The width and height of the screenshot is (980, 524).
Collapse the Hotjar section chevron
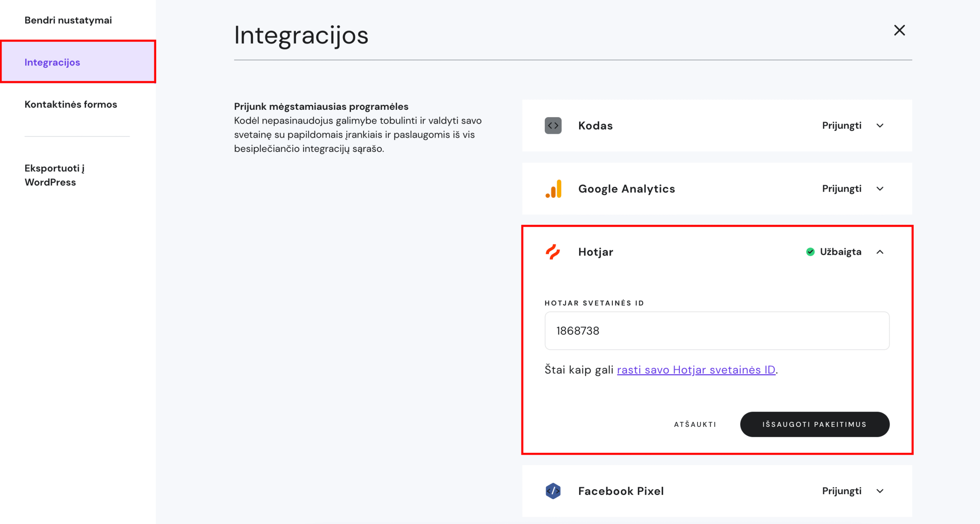tap(880, 252)
